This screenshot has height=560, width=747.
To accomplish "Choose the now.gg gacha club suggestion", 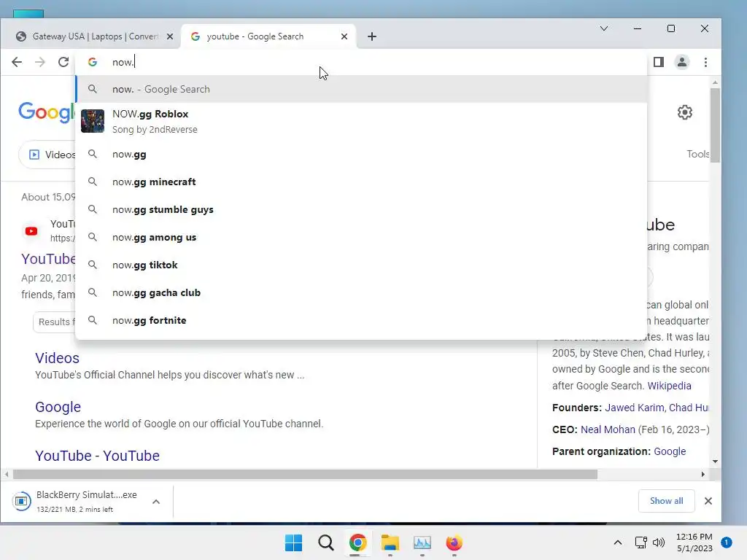I will point(361,292).
